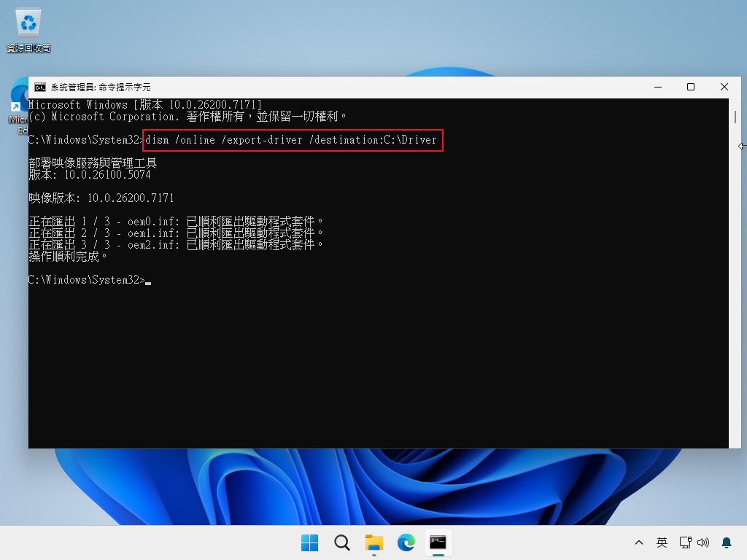Minimize the Command Prompt window
Viewport: 747px width, 560px height.
pos(657,87)
